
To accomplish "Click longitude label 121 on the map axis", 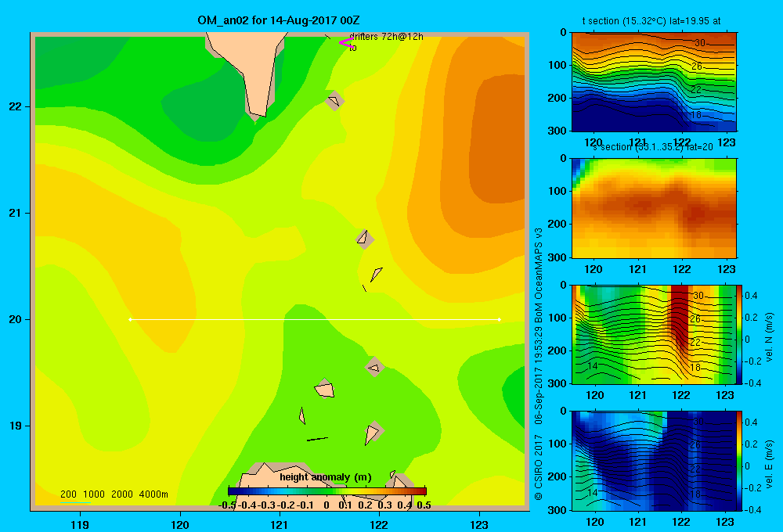I will [280, 524].
